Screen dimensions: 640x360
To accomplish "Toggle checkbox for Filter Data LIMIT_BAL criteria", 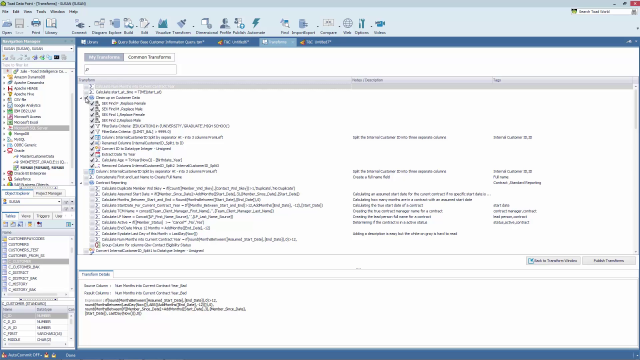I will coord(92,132).
